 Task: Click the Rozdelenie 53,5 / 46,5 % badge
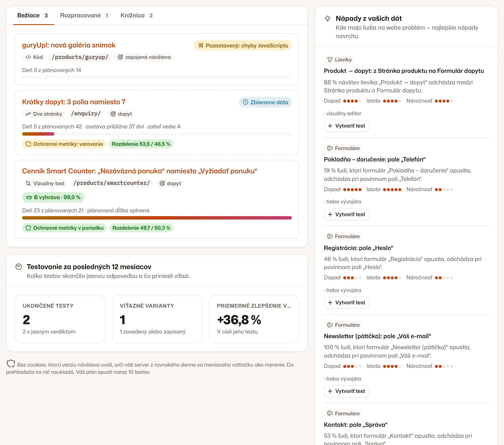point(141,144)
